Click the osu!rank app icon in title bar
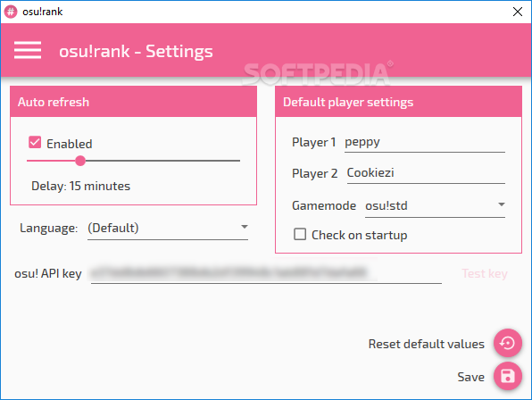The height and width of the screenshot is (400, 532). coord(11,12)
